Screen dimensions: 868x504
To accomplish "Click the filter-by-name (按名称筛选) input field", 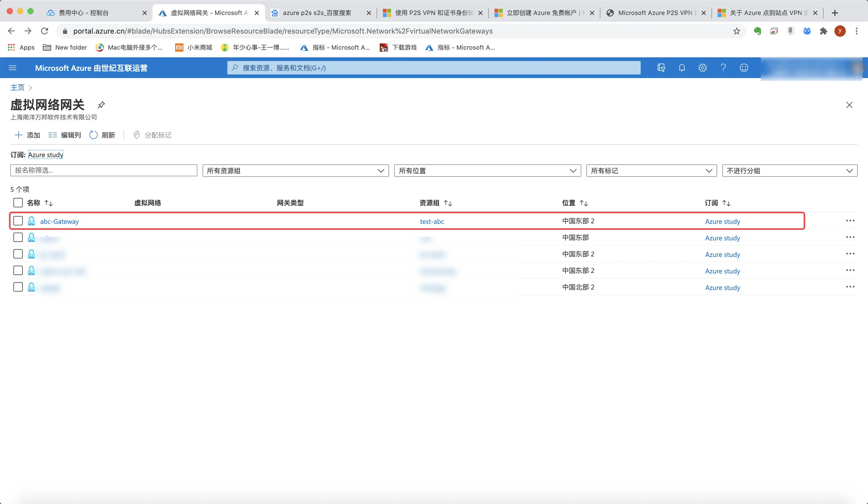I will (103, 170).
